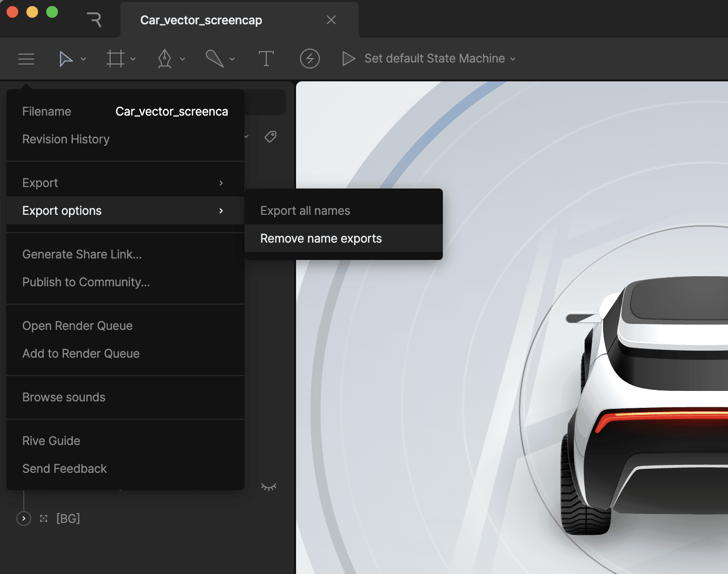Edit the Filename text field
728x574 pixels.
click(172, 112)
